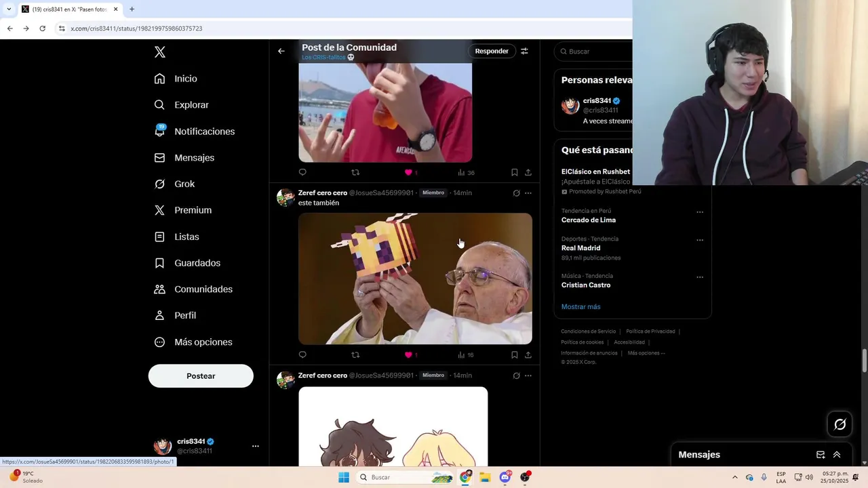Expand the Mensajes drawer
The height and width of the screenshot is (488, 868).
(837, 455)
